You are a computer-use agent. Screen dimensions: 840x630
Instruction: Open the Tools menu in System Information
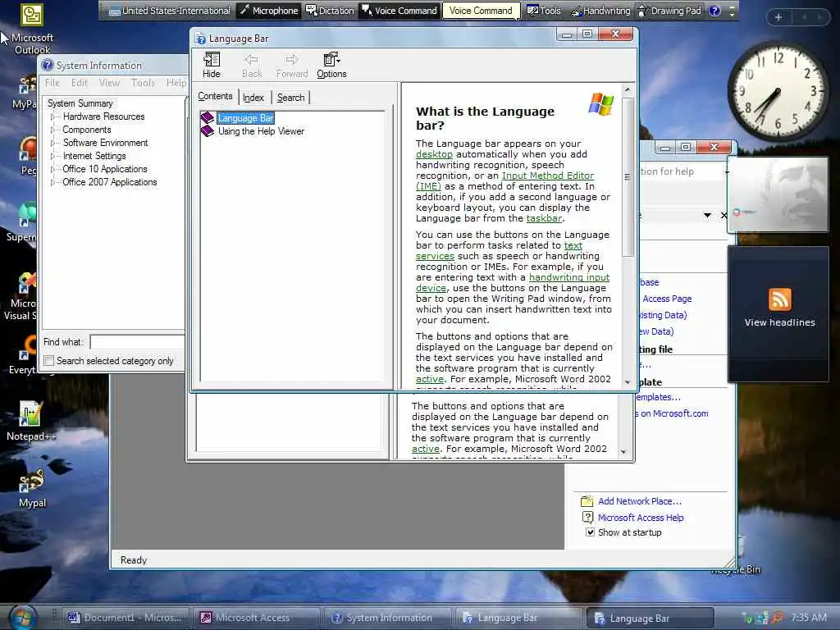pos(143,83)
